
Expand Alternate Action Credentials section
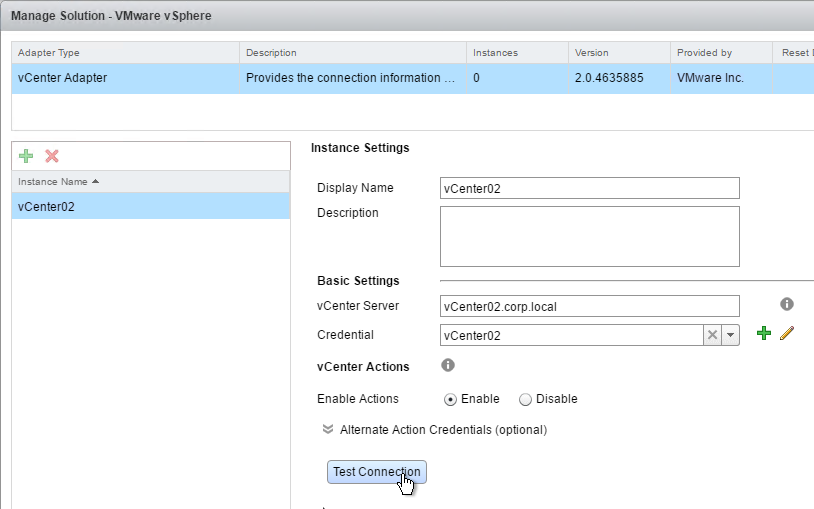328,430
